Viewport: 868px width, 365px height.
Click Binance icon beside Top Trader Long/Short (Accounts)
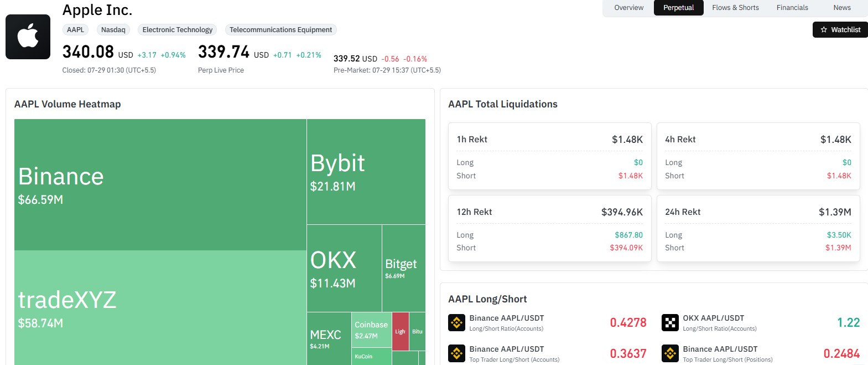click(457, 353)
